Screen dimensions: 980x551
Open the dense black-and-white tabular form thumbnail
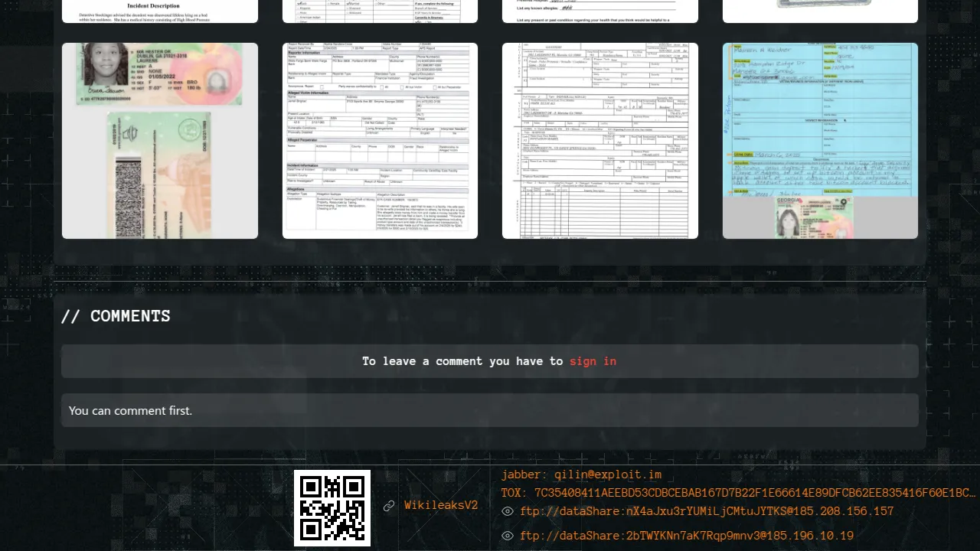[599, 141]
